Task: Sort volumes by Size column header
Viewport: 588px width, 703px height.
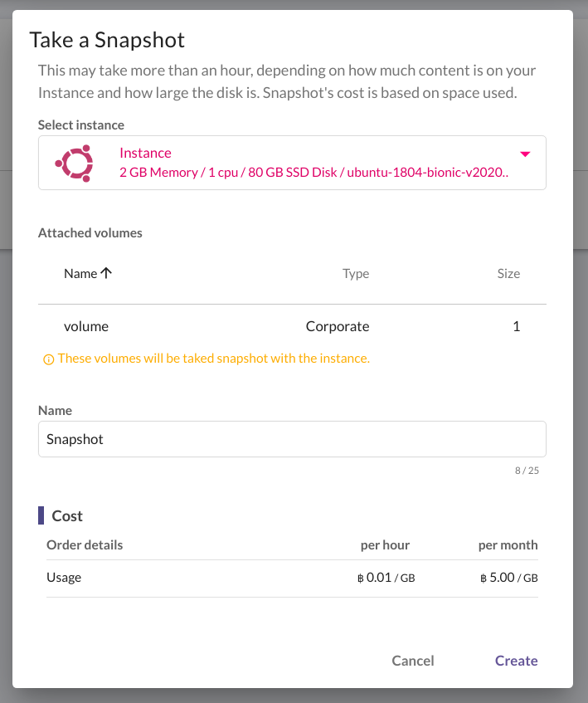Action: (x=508, y=274)
